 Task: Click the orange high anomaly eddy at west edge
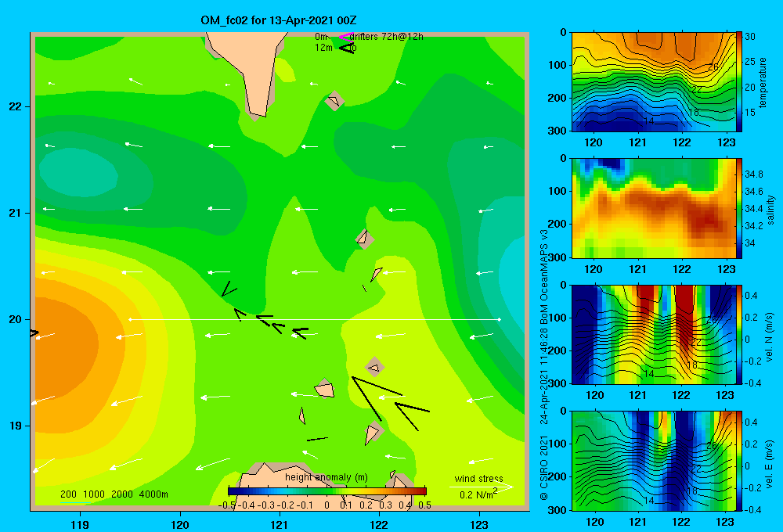(x=65, y=344)
